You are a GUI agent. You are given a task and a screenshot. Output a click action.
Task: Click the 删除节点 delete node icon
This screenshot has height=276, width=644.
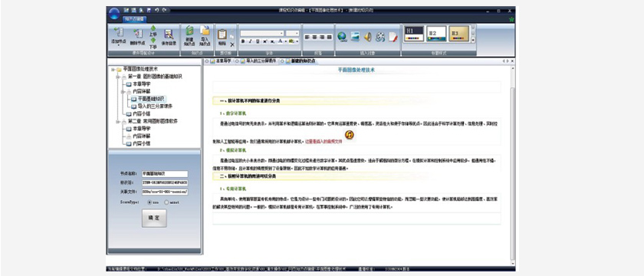pos(138,34)
